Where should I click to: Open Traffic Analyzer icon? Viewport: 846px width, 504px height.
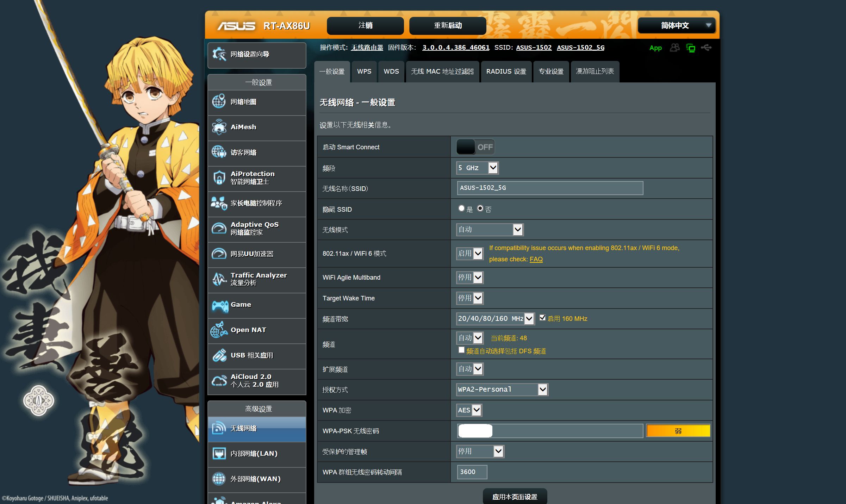click(219, 279)
